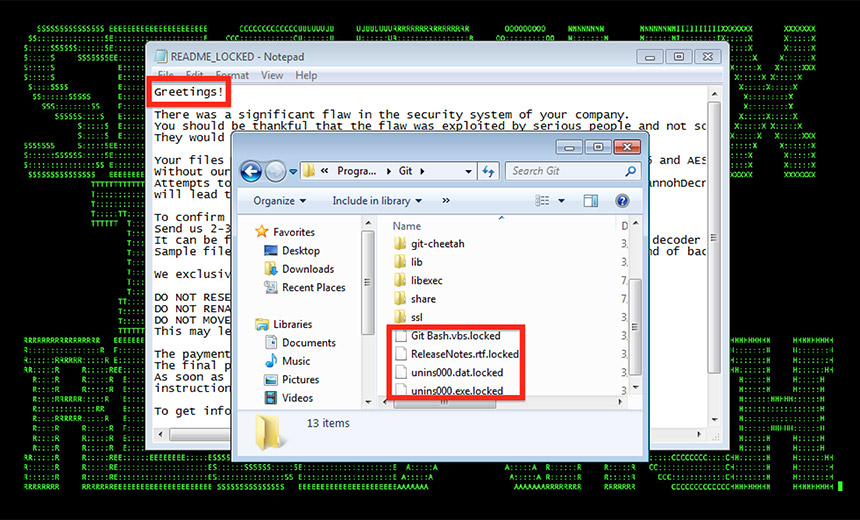Screen dimensions: 860x520
Task: Open the View menu in Notepad
Action: 272,75
